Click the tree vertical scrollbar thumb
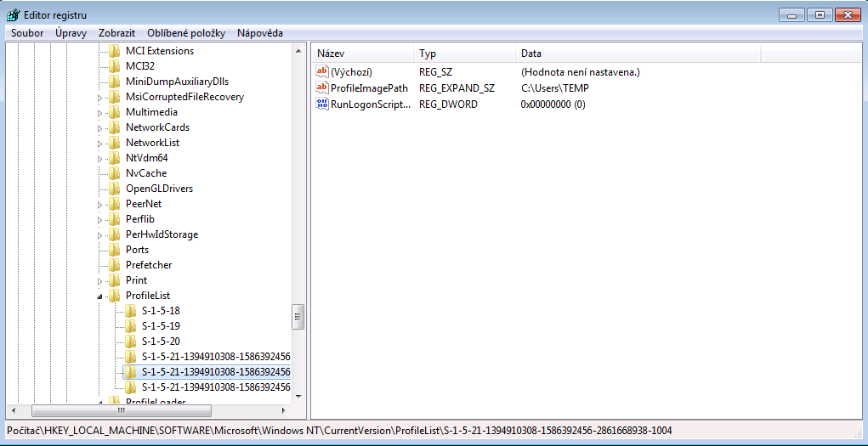 click(x=298, y=317)
